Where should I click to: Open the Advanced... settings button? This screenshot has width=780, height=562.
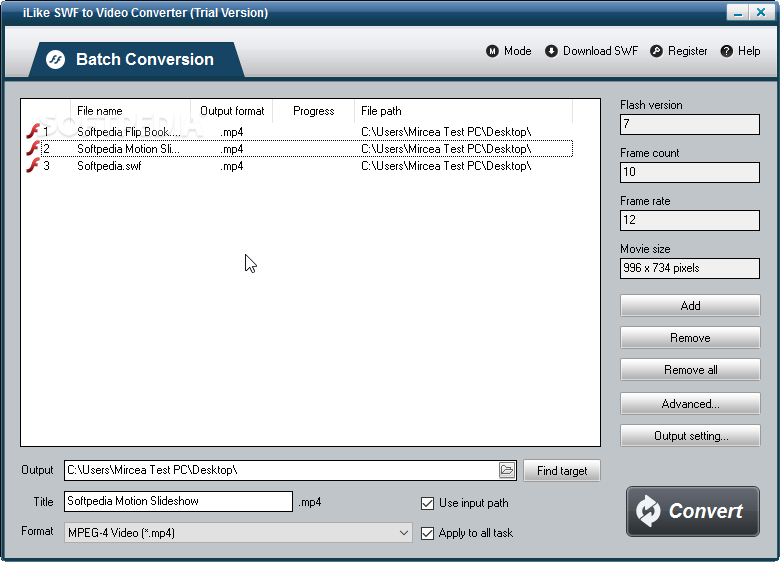(690, 403)
